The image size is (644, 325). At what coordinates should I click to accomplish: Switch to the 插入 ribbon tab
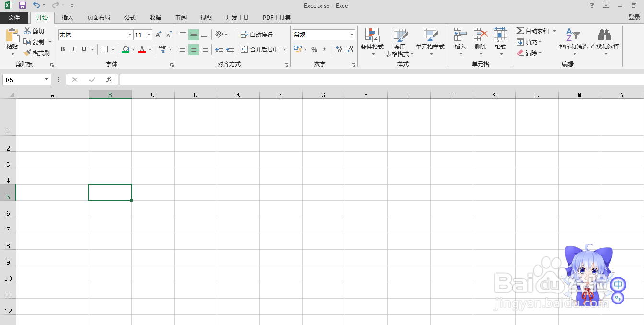[67, 17]
